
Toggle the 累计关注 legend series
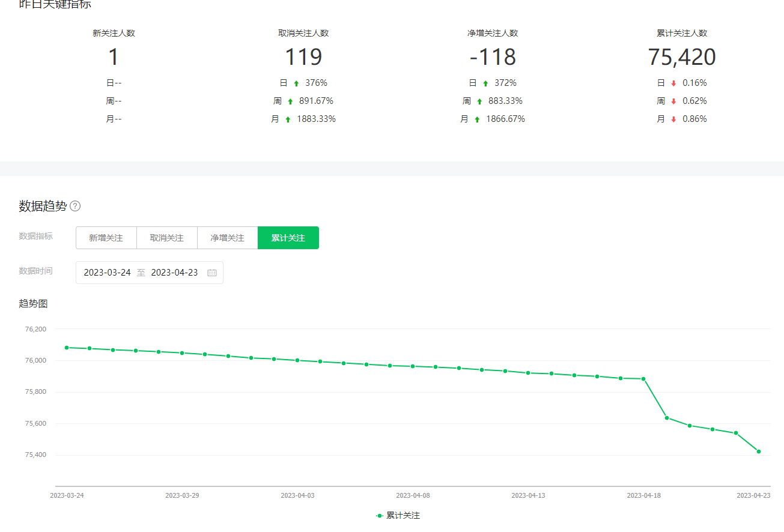click(x=398, y=516)
